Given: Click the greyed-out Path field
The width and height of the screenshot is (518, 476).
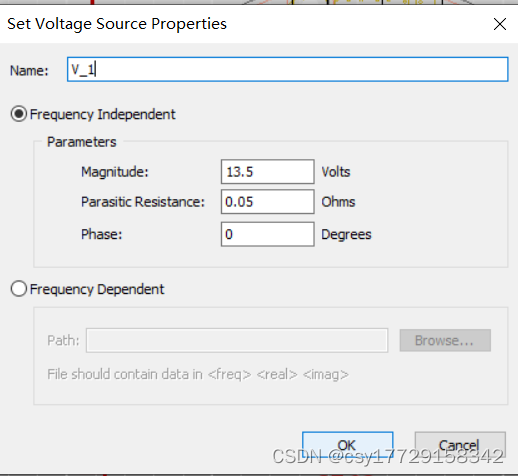Looking at the screenshot, I should point(237,340).
